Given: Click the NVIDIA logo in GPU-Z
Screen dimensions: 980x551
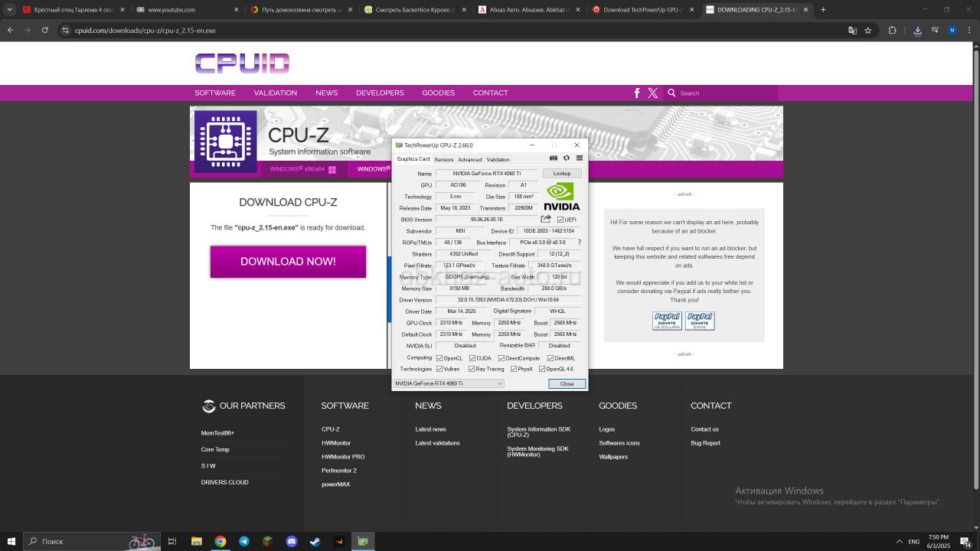Looking at the screenshot, I should tap(561, 196).
